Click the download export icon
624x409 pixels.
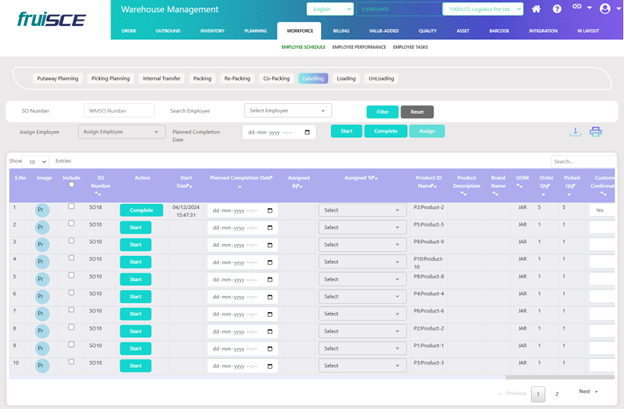[574, 131]
